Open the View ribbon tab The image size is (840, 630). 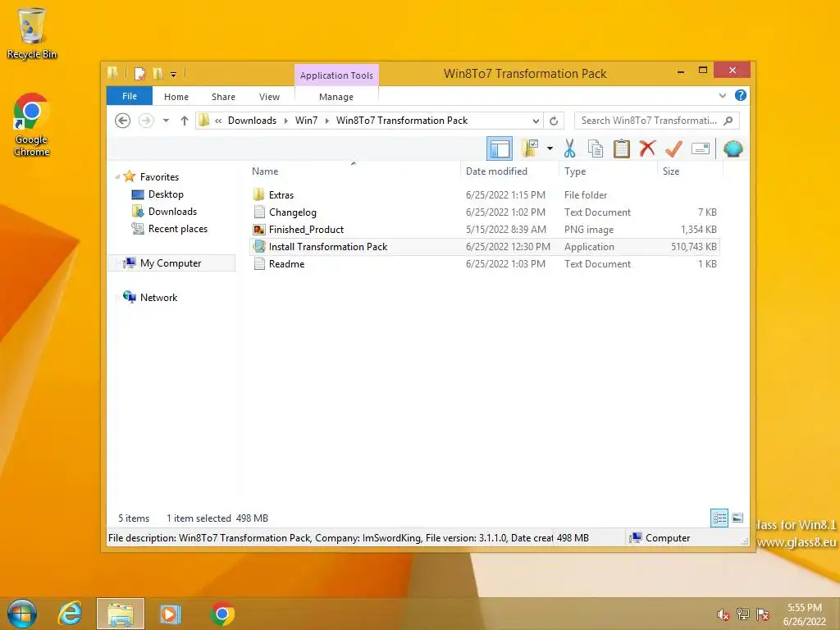point(269,97)
